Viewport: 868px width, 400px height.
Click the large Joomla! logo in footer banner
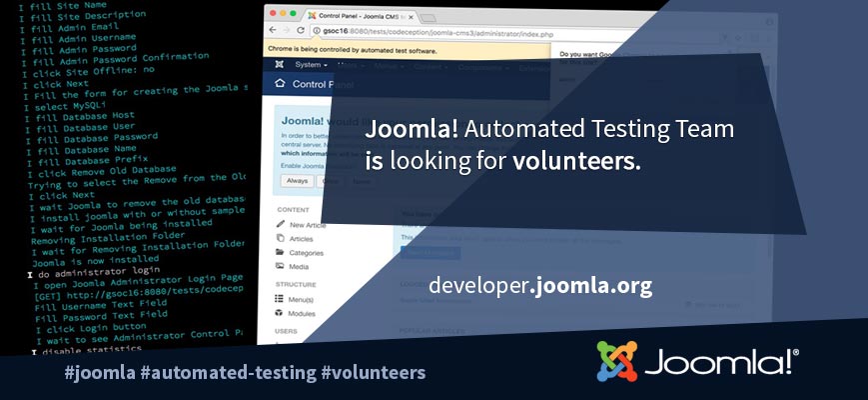point(697,361)
